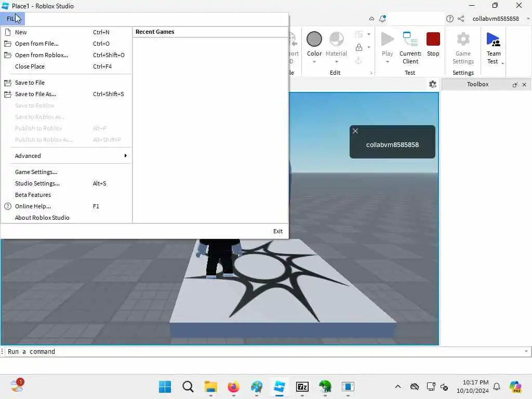Open the collabvm8585858 account dropdown
This screenshot has width=532, height=399.
pos(528,19)
